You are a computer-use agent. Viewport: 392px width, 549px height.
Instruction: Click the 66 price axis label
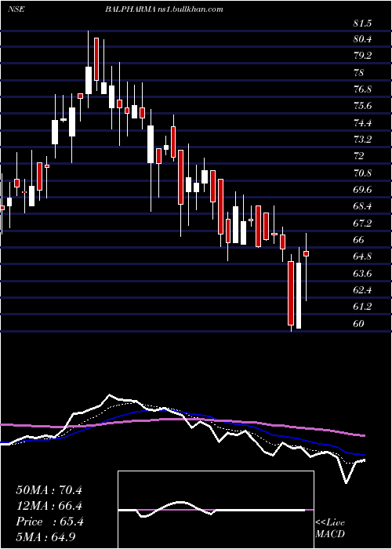pos(359,240)
